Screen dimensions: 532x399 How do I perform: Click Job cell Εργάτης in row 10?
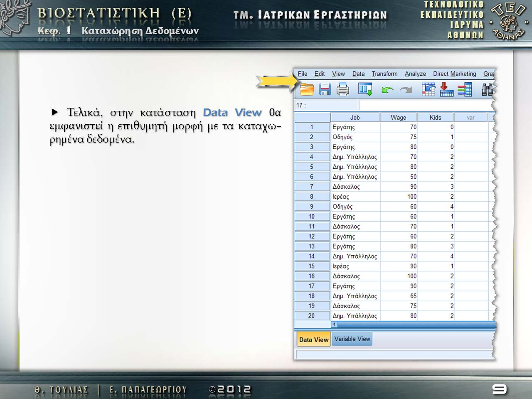[356, 217]
